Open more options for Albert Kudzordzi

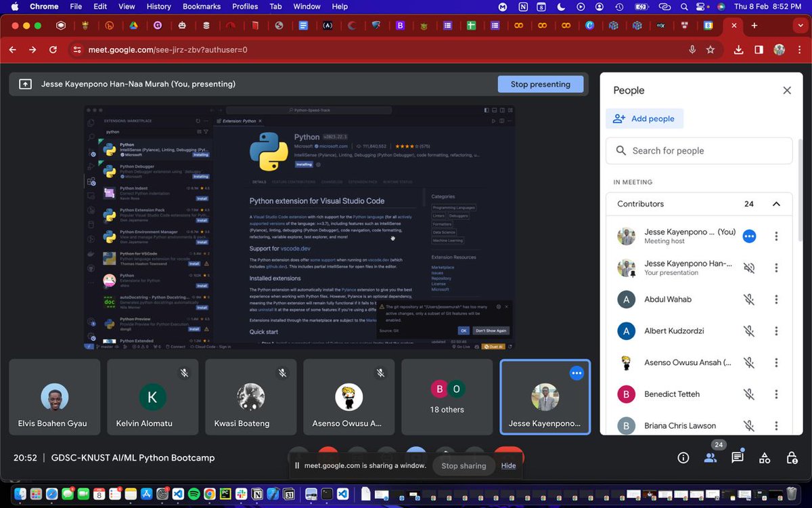click(x=776, y=331)
